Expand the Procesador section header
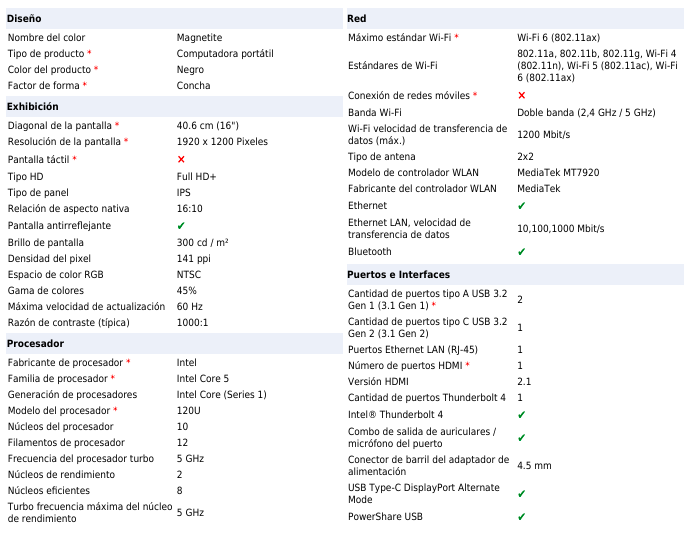Screen dimensions: 686x543 point(35,343)
